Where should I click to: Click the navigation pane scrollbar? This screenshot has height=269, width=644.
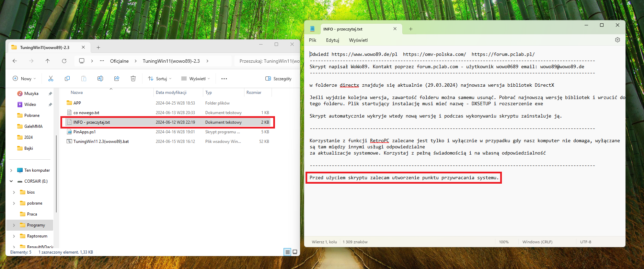[x=56, y=174]
